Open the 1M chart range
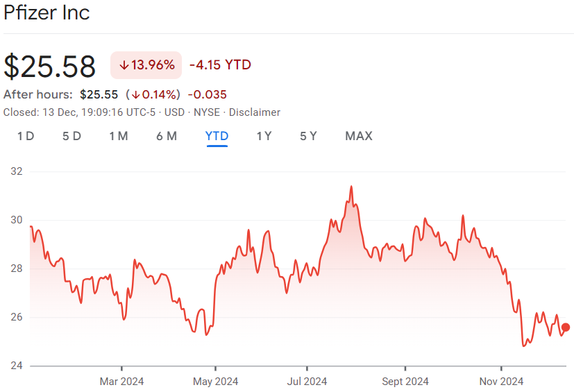The width and height of the screenshot is (574, 392). pos(118,136)
